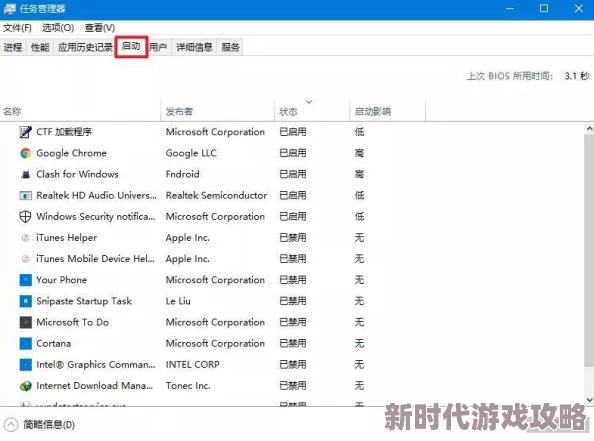
Task: Switch to the 进程 tab
Action: pos(13,47)
